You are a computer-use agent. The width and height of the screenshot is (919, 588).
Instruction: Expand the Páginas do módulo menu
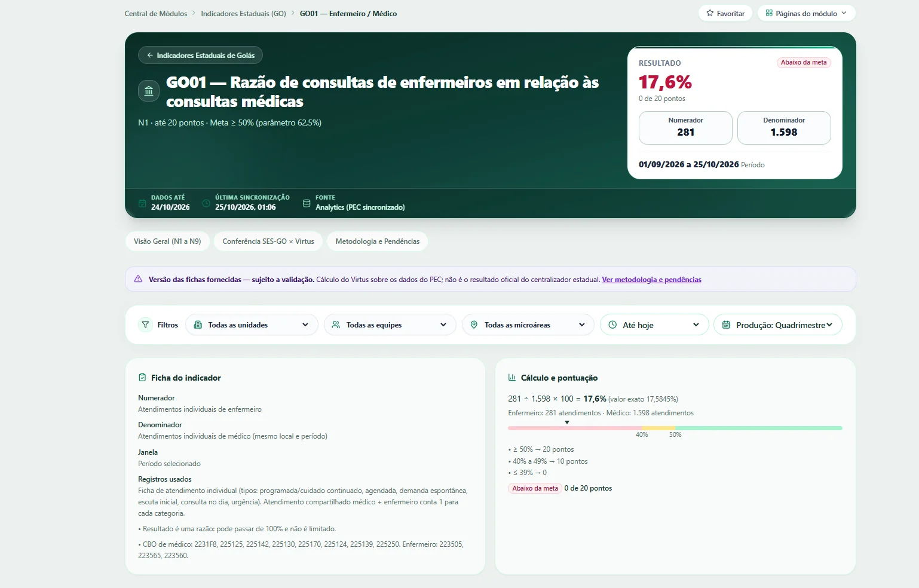807,13
